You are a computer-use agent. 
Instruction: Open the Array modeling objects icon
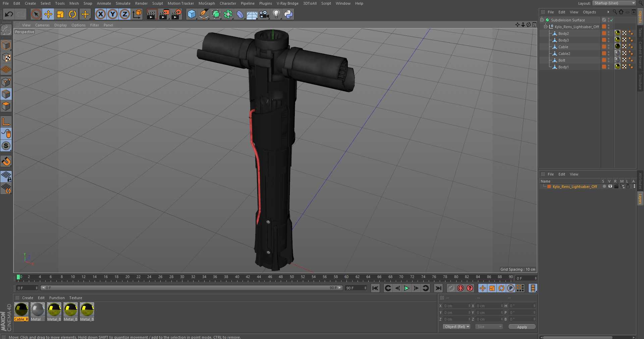click(x=228, y=14)
